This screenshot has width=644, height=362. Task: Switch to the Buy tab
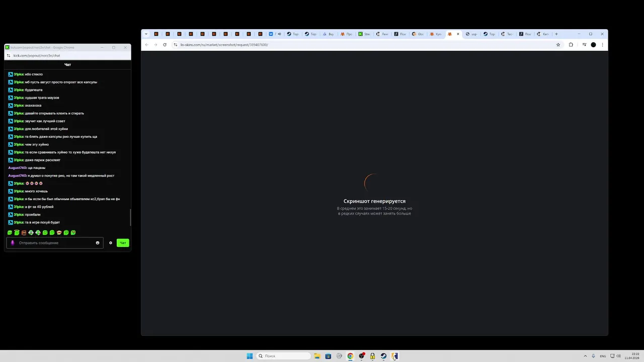328,34
